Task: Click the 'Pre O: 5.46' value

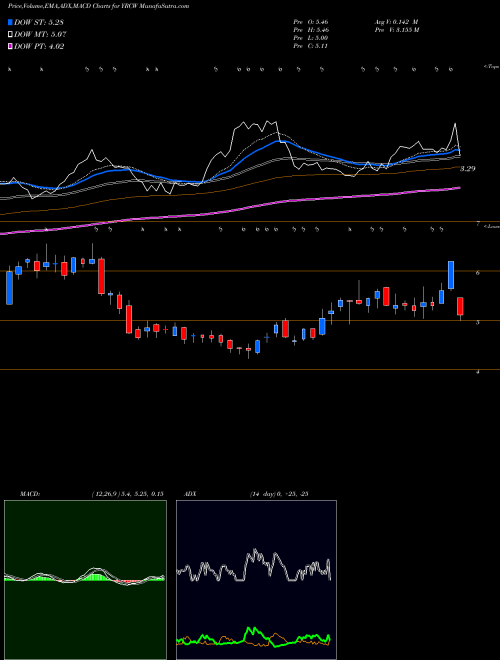Action: click(x=311, y=22)
